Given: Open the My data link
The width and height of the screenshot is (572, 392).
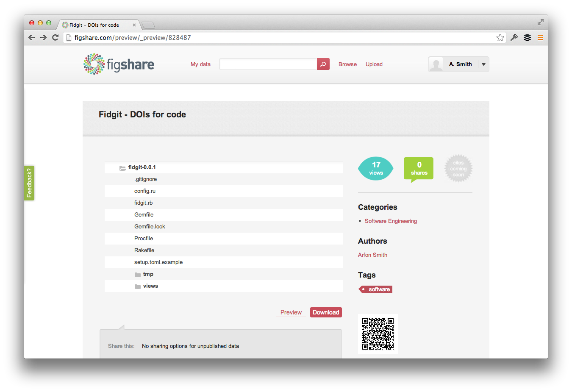Looking at the screenshot, I should (200, 64).
